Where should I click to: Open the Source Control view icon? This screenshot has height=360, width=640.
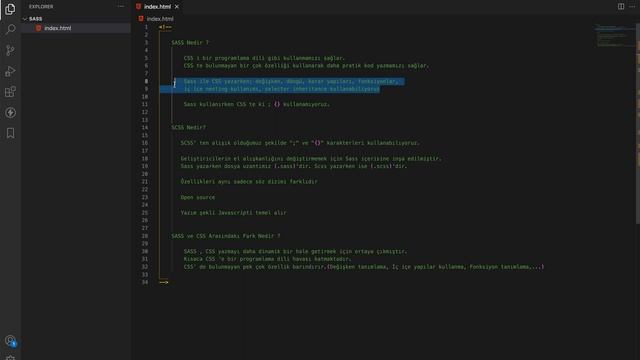coord(10,50)
